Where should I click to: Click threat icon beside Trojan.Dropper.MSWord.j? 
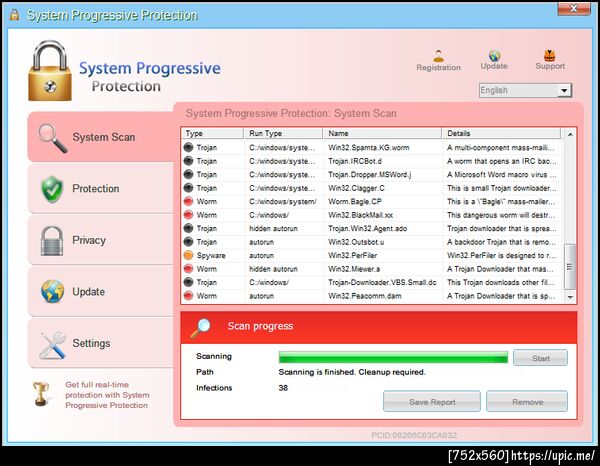[x=188, y=174]
